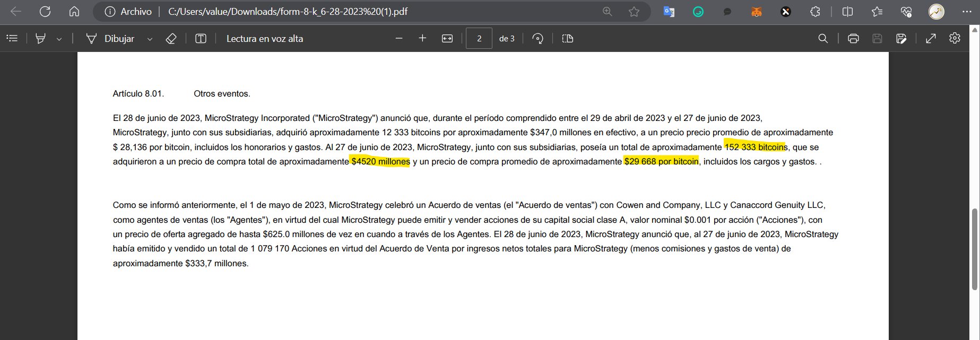Open Browser essentials heart icon
Screen dimensions: 980x340
[x=906, y=12]
